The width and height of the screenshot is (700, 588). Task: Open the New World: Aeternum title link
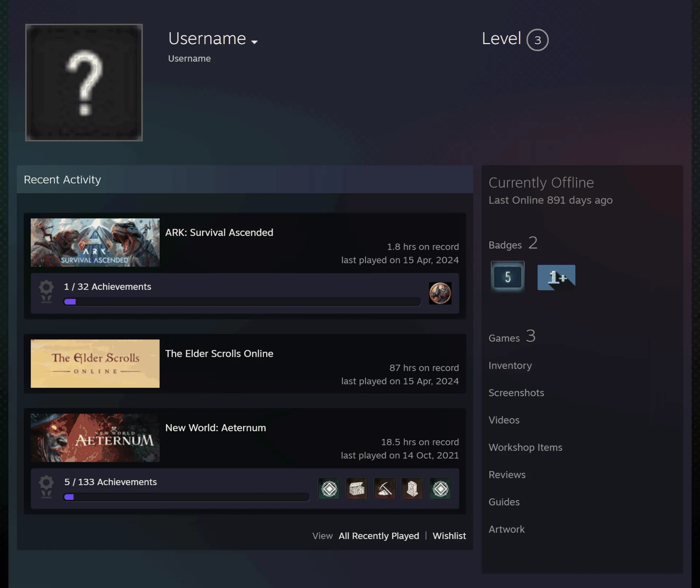click(x=215, y=428)
